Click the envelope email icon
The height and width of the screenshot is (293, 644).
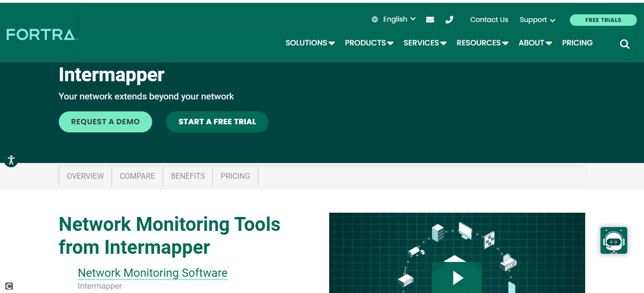click(430, 19)
